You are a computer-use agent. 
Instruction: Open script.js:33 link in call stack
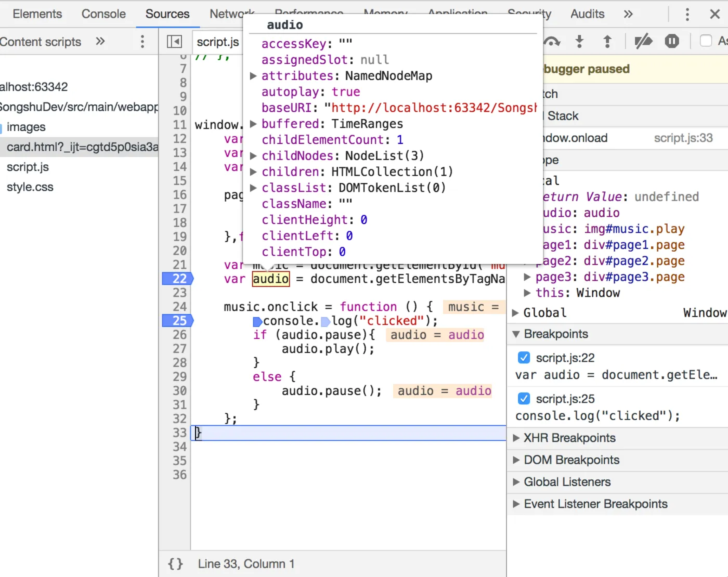(x=683, y=138)
